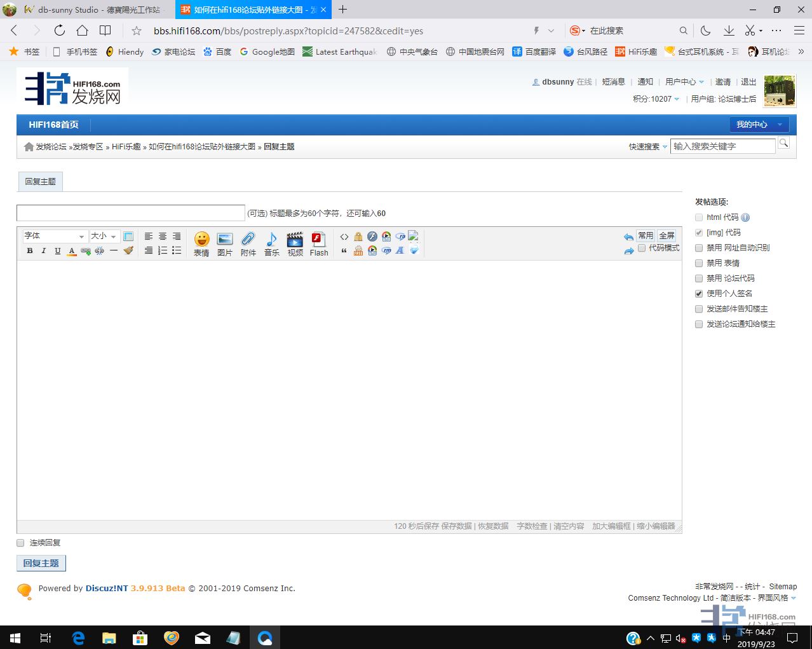The width and height of the screenshot is (812, 649).
Task: Open the 字体 font dropdown
Action: point(54,236)
